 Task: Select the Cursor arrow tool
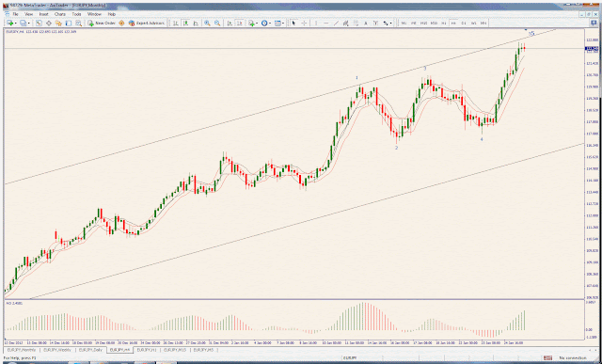(x=293, y=23)
